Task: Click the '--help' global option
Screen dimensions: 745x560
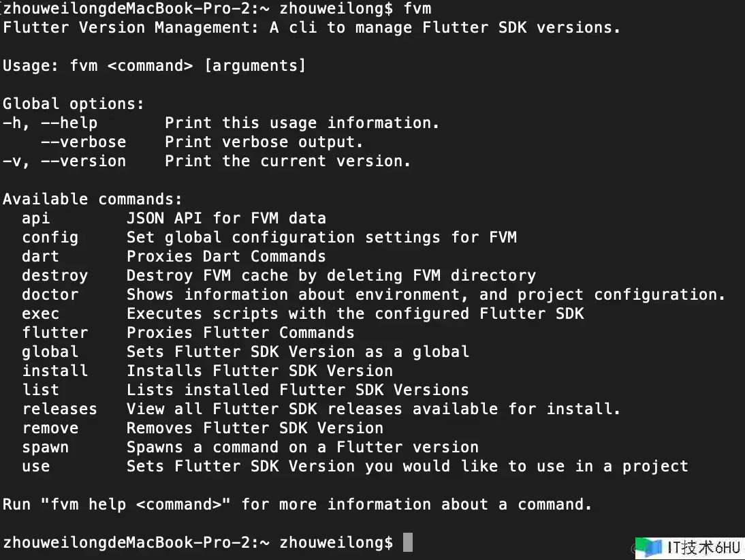Action: pyautogui.click(x=69, y=123)
